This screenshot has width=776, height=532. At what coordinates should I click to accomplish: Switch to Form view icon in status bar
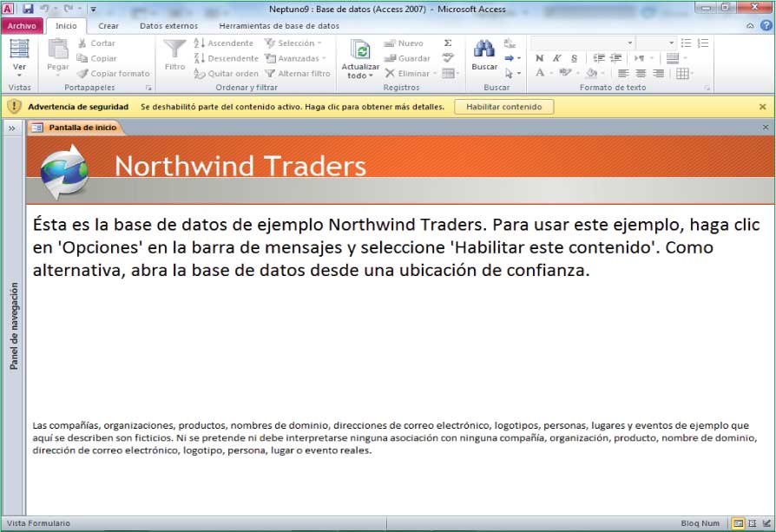(738, 523)
